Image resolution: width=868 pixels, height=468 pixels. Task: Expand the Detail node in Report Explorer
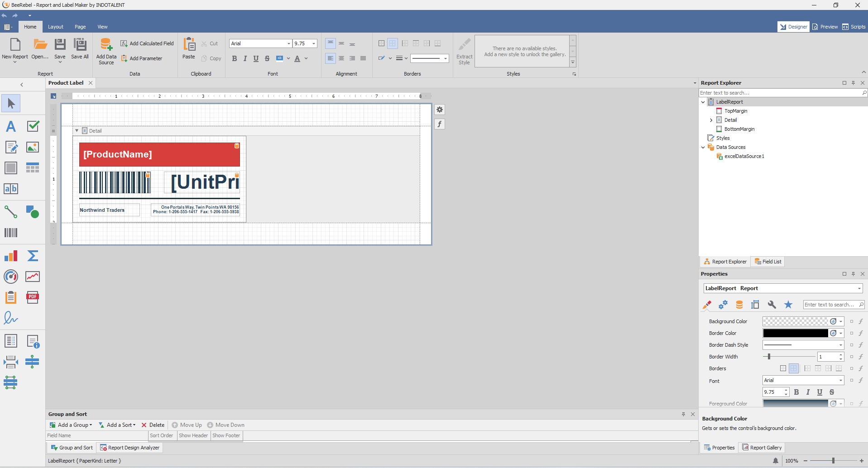711,120
